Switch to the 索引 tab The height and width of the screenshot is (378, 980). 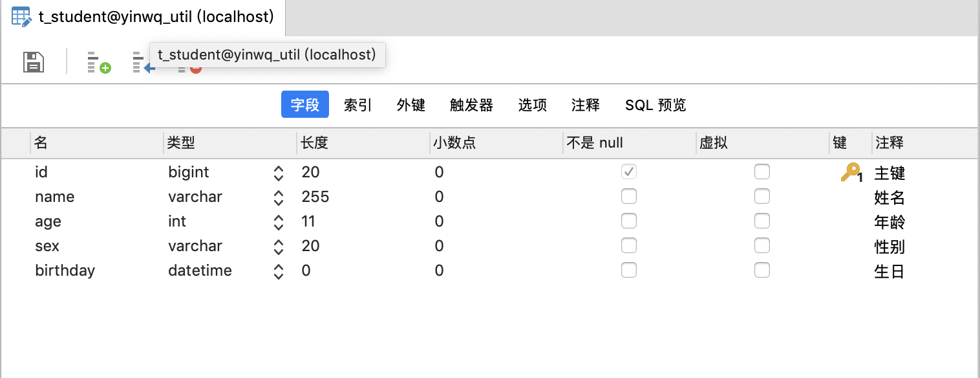357,105
